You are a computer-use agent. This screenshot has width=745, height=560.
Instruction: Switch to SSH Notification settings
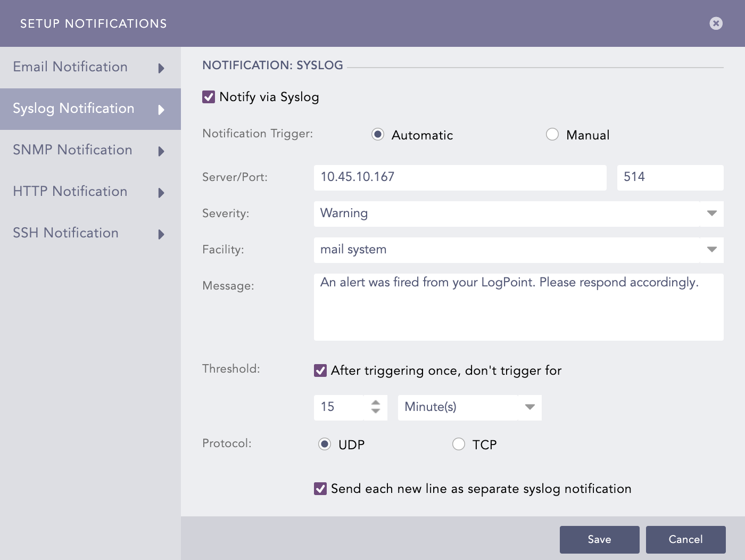[65, 233]
